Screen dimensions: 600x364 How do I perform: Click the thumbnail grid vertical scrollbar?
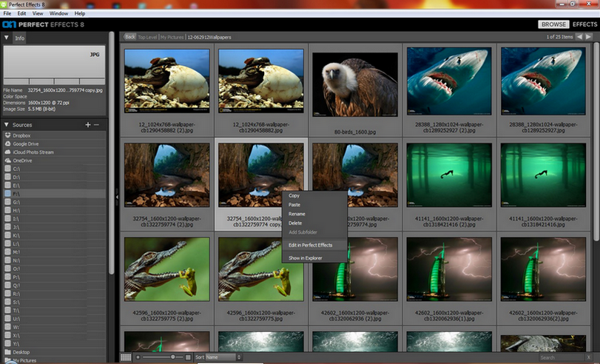coord(596,141)
